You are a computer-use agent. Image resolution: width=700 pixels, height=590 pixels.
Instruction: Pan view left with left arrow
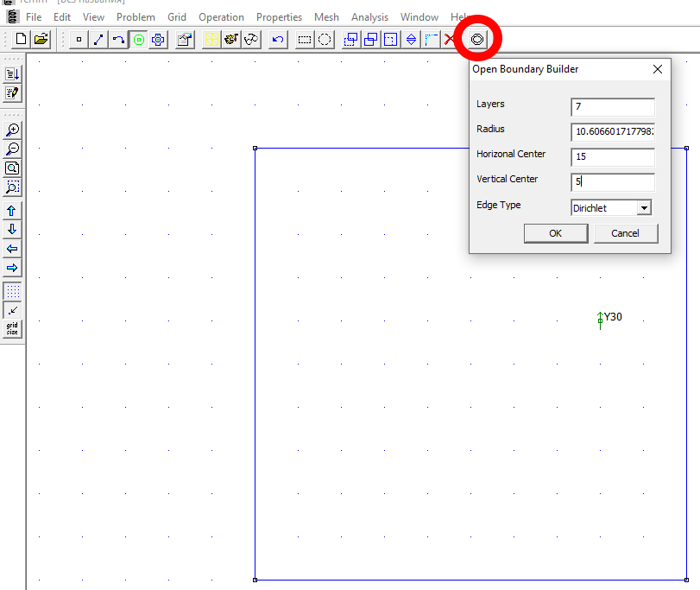point(12,249)
